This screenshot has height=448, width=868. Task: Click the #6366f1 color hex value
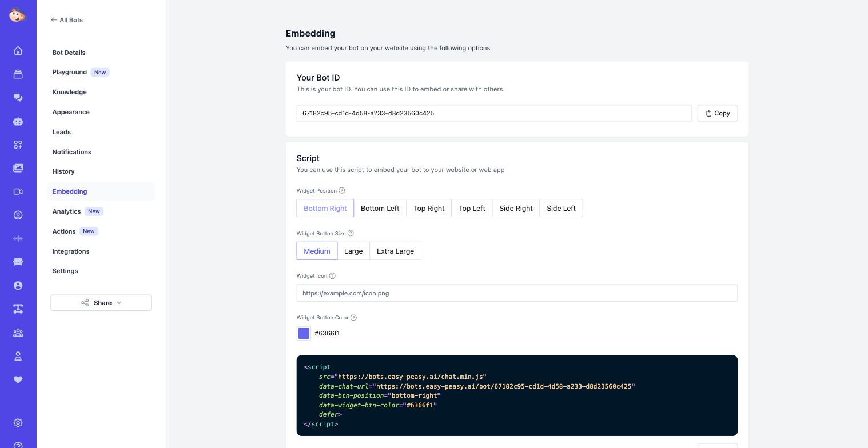(327, 333)
